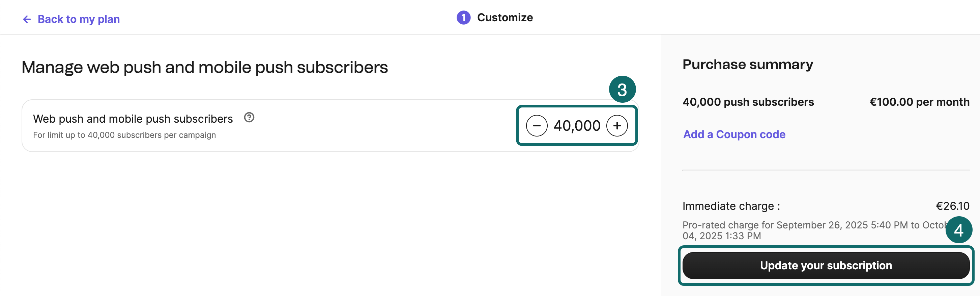980x296 pixels.
Task: Click the subscriber count stepper control
Action: point(577,125)
